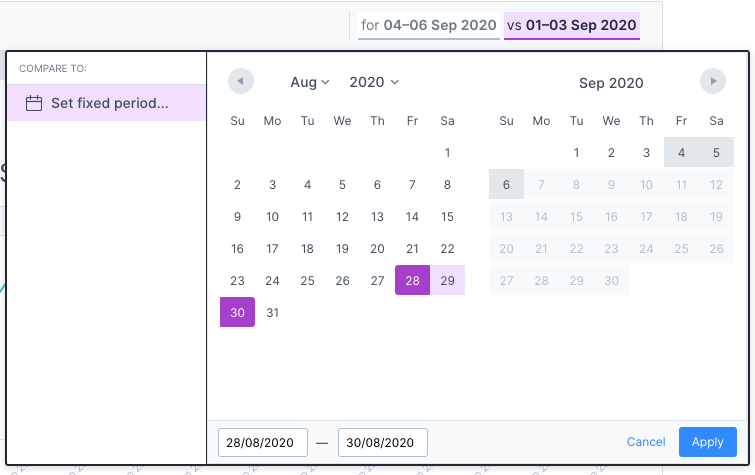
Task: Cancel the date selection
Action: 646,442
